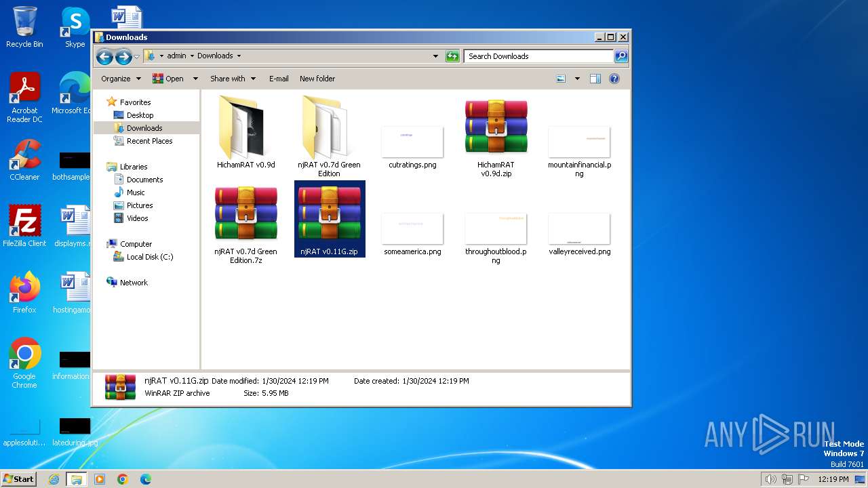
Task: Click the volume tray icon
Action: (x=770, y=479)
